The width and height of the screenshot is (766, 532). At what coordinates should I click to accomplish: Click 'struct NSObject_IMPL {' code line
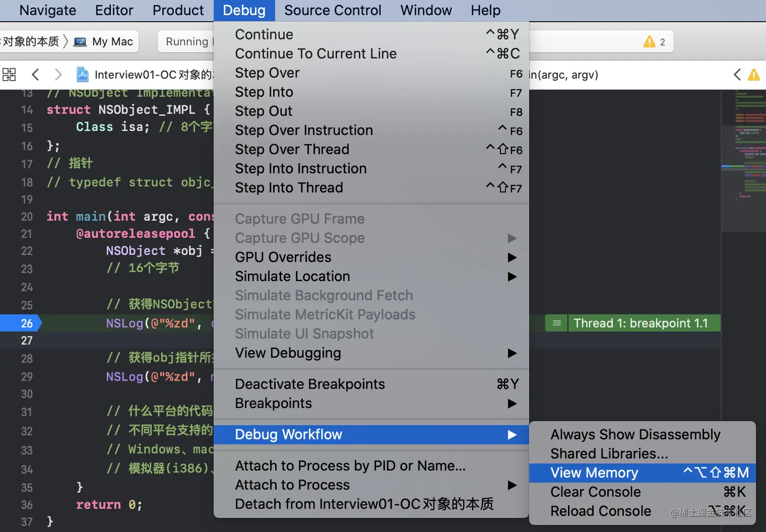click(x=128, y=110)
